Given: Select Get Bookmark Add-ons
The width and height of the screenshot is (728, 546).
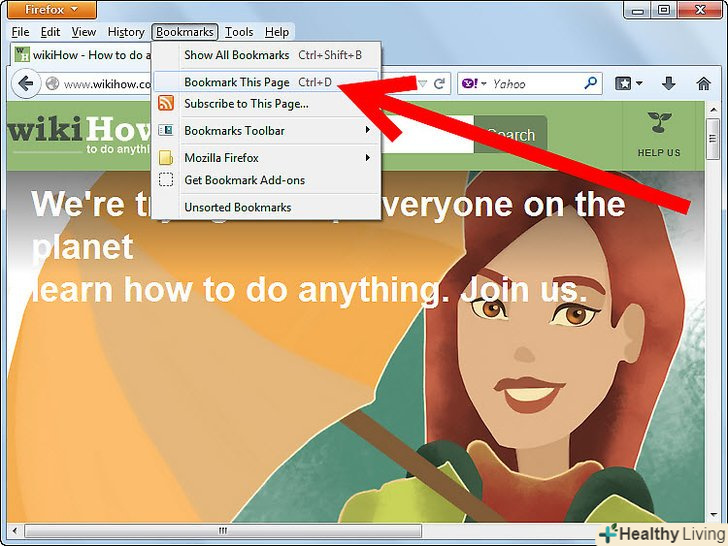Looking at the screenshot, I should pos(266,180).
